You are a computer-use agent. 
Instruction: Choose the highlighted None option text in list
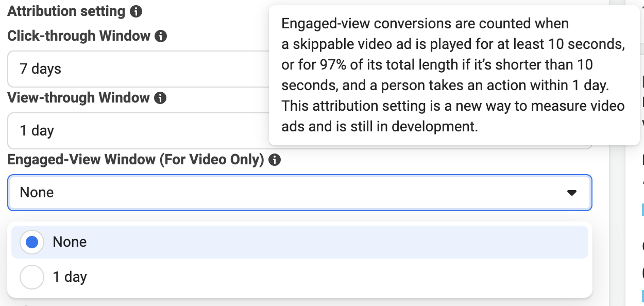tap(70, 242)
